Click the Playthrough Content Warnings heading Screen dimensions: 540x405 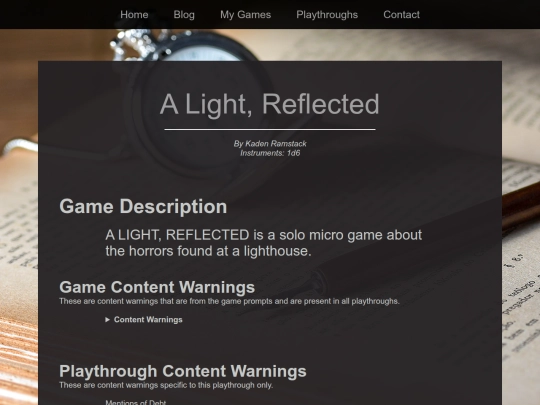183,371
